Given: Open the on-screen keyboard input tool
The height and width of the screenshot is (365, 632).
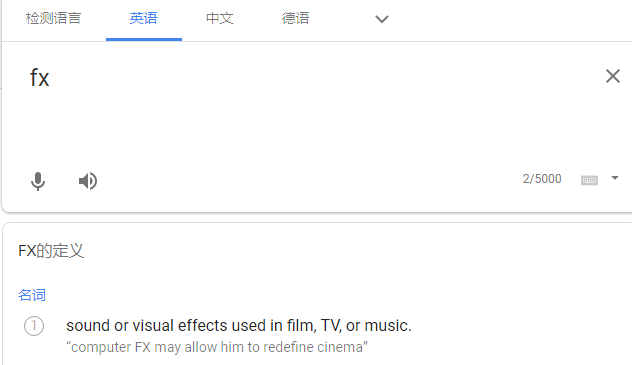Looking at the screenshot, I should pos(589,180).
